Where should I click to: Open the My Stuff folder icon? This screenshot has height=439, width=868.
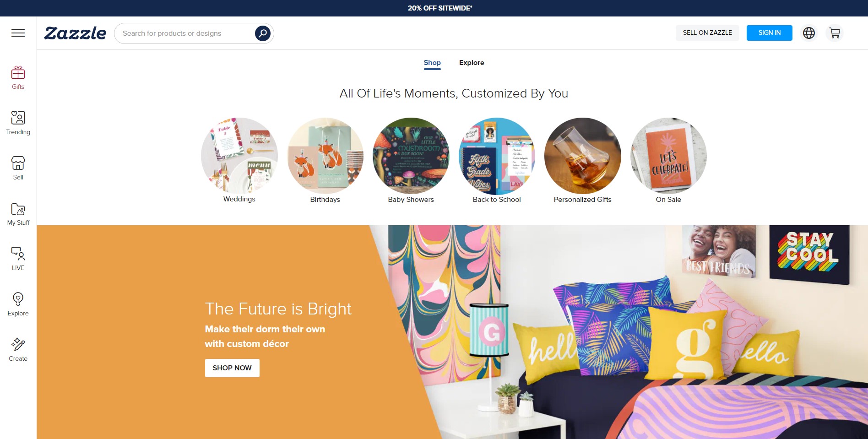[18, 209]
